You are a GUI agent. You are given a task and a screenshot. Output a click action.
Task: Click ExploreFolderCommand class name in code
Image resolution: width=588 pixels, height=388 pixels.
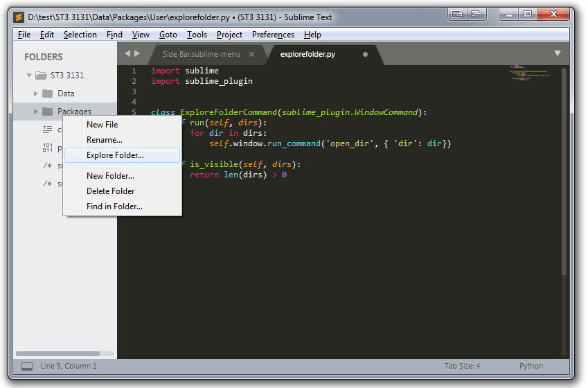[229, 112]
